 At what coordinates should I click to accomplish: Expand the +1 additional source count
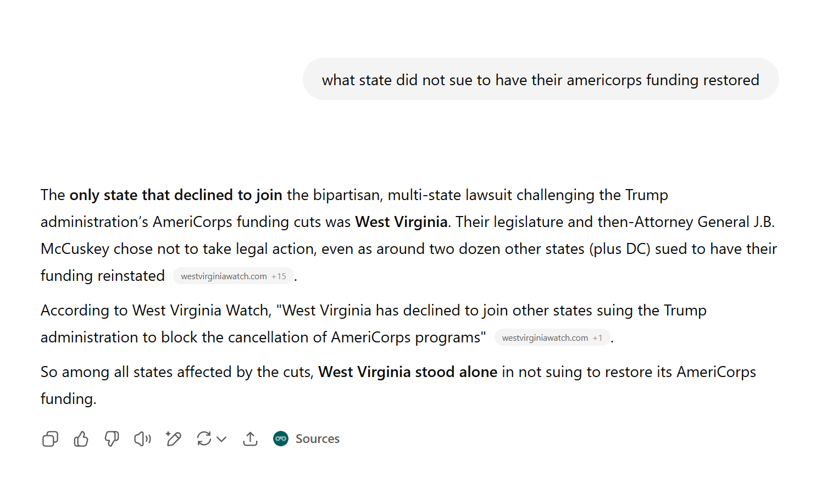click(597, 338)
